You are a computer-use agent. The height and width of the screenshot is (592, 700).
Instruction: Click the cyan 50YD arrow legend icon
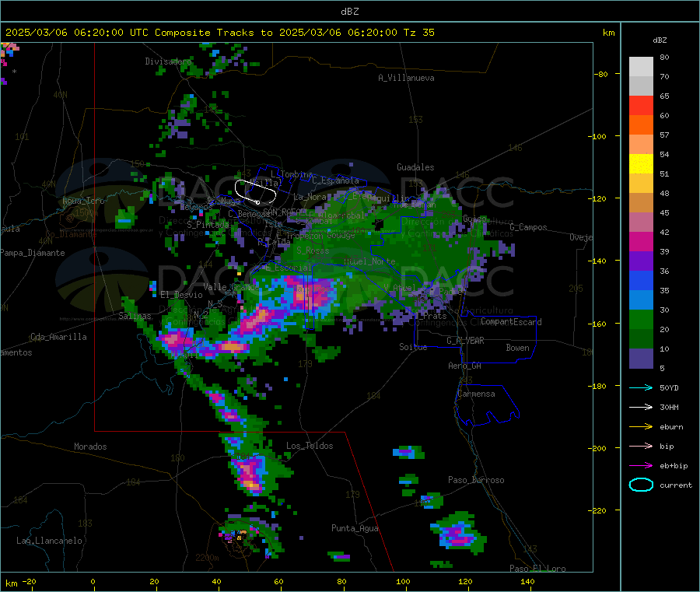click(641, 387)
